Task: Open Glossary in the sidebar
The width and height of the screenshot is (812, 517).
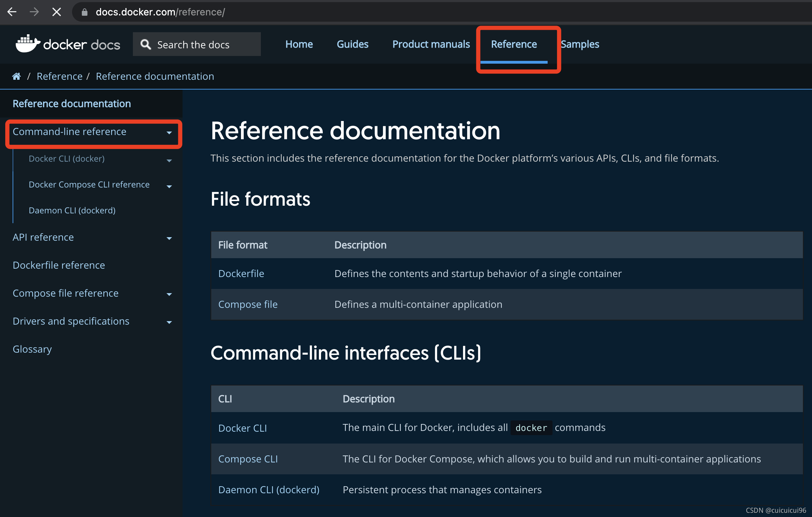Action: 32,349
